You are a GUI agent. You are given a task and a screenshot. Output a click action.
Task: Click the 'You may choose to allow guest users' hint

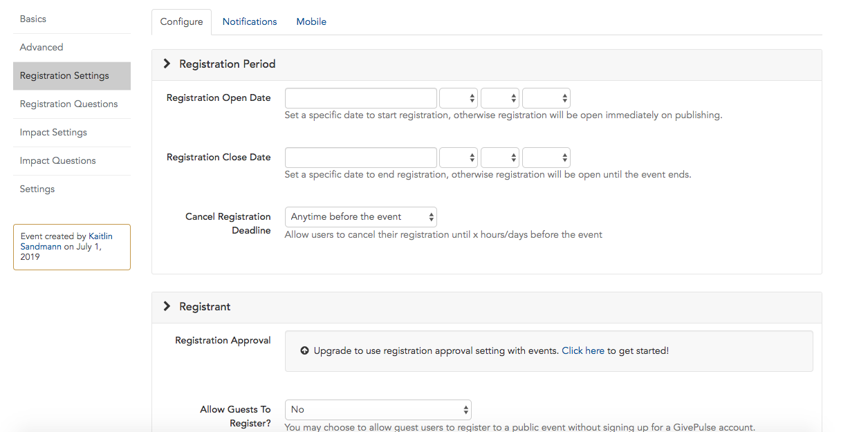519,427
